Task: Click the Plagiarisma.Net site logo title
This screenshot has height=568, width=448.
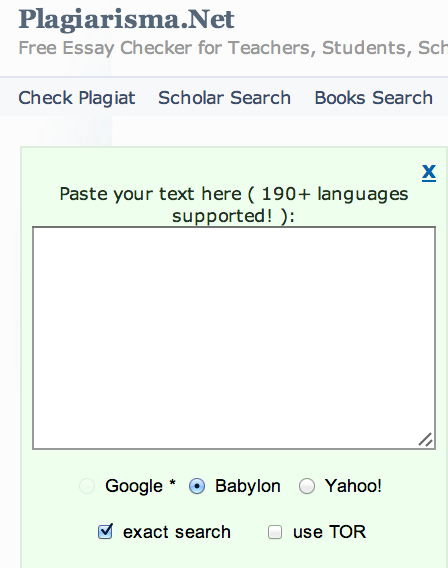Action: [126, 20]
